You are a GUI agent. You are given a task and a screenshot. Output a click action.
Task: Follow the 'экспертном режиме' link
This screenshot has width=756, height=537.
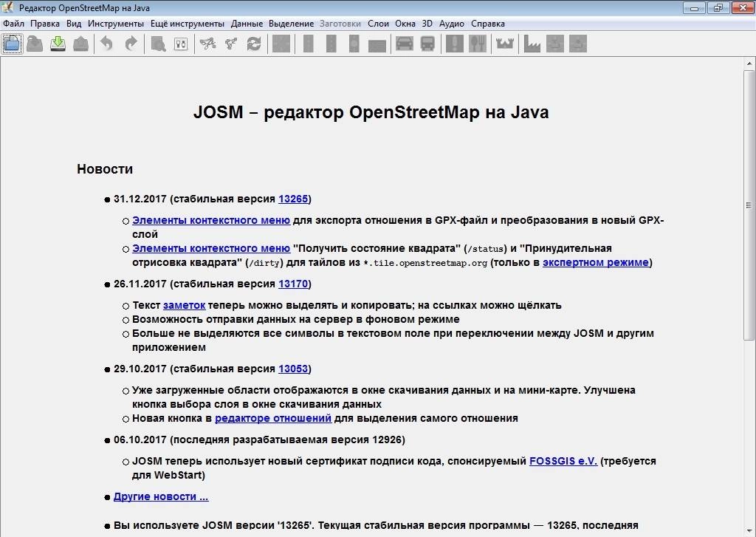[x=596, y=262]
